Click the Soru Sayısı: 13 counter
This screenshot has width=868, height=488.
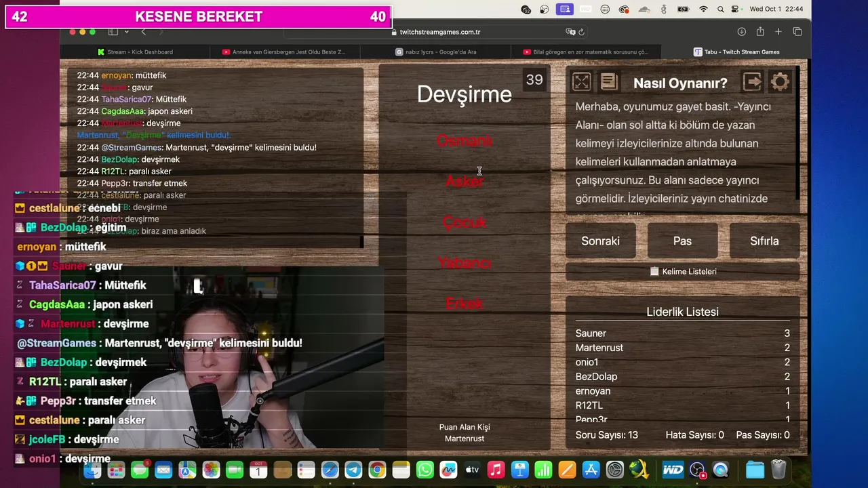pos(607,435)
